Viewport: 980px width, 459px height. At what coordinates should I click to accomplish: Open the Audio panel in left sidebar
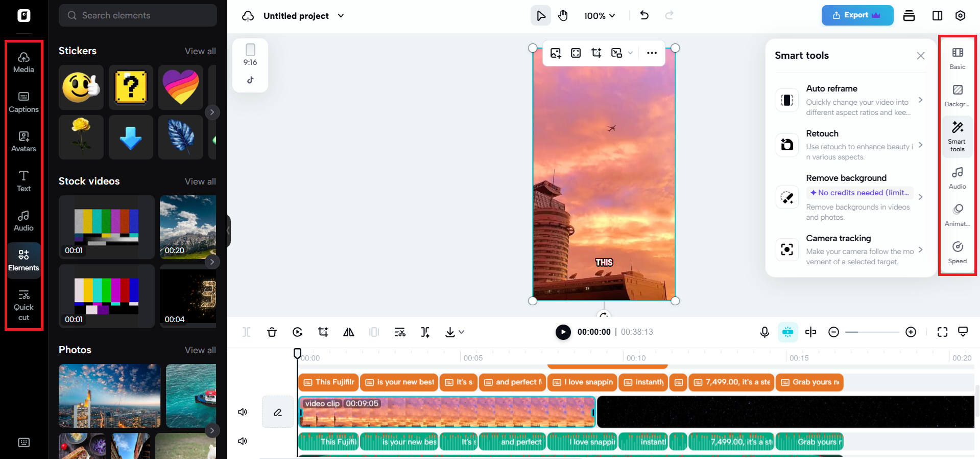point(23,221)
